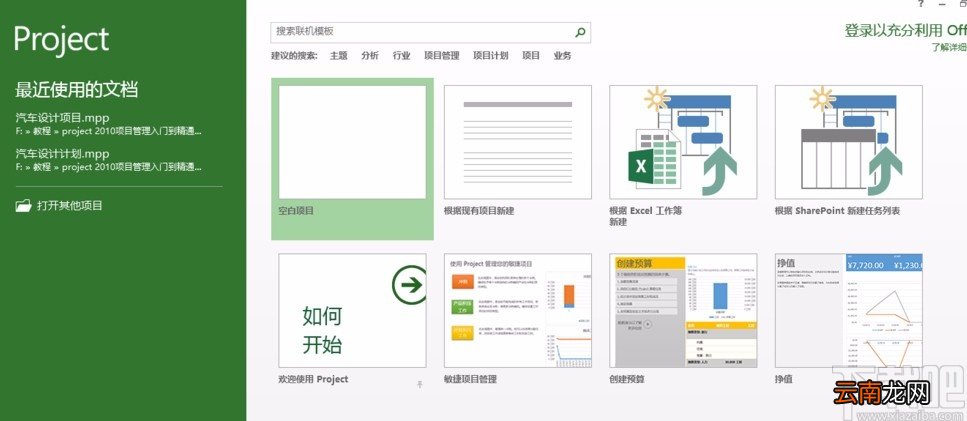Click the help question mark icon

[x=921, y=4]
